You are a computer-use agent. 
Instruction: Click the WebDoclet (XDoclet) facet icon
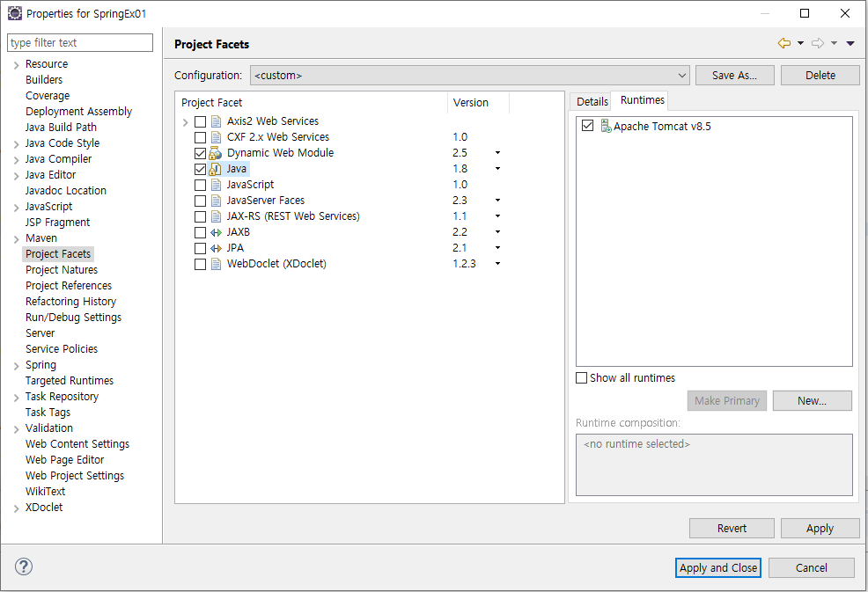[217, 264]
